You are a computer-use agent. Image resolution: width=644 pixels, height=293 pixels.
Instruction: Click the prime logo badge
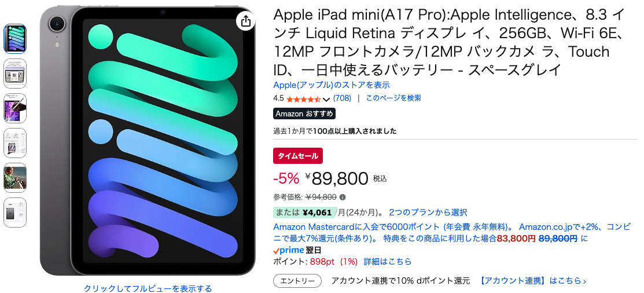(x=288, y=250)
